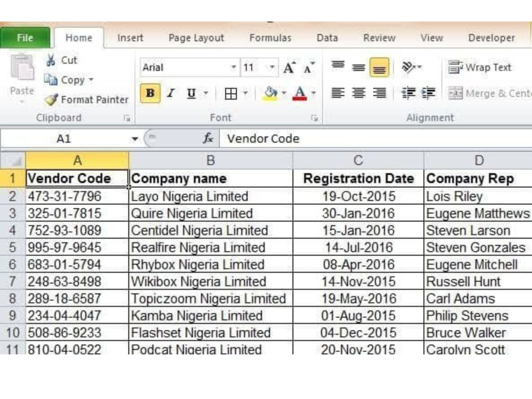532x399 pixels.
Task: Switch to the Formulas tab
Action: coord(270,38)
